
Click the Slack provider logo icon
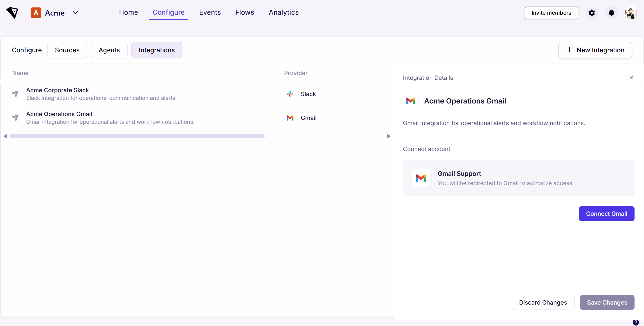[290, 94]
